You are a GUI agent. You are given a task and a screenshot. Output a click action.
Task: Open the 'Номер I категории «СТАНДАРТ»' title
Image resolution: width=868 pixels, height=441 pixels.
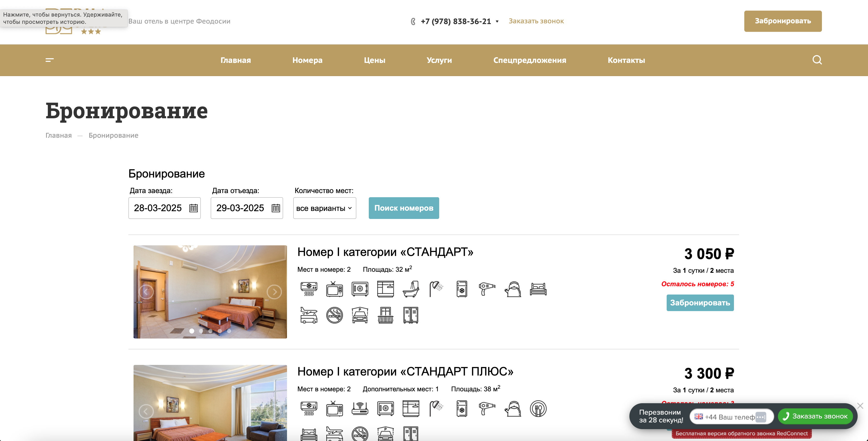click(385, 252)
